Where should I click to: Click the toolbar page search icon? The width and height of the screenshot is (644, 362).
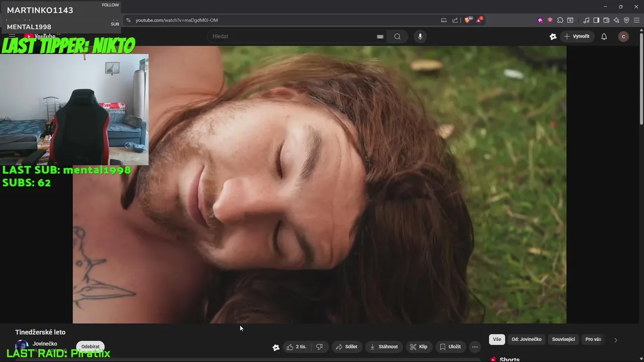[570, 20]
